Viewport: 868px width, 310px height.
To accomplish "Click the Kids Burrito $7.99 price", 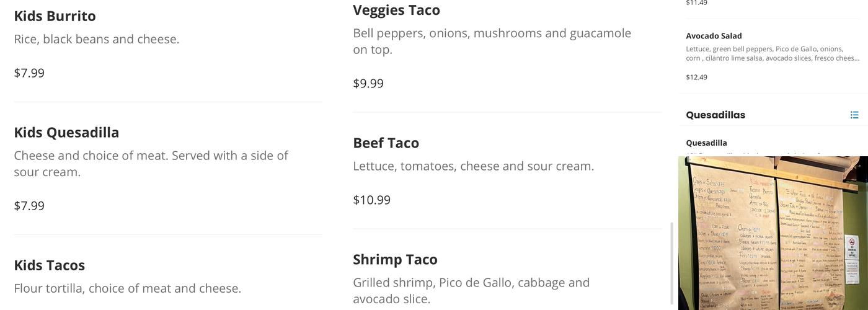I will click(29, 73).
